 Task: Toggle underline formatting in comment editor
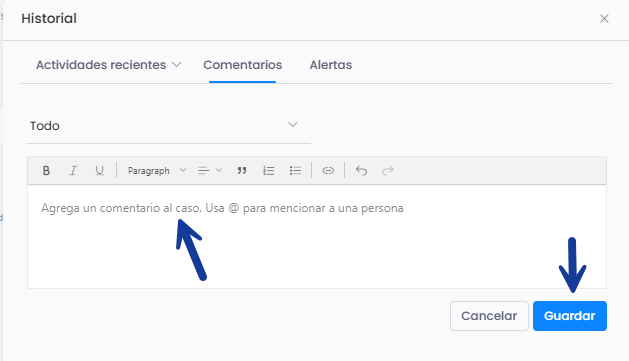point(99,171)
